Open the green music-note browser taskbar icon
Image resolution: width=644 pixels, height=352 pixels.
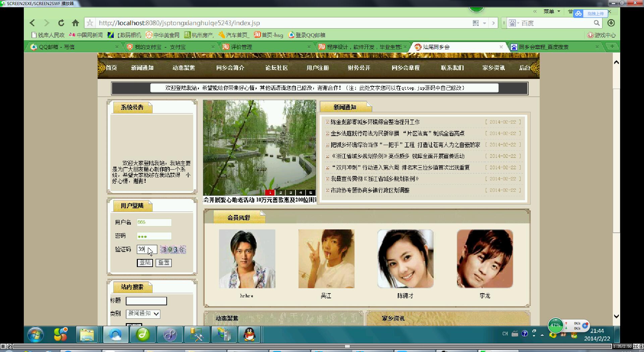tap(143, 335)
